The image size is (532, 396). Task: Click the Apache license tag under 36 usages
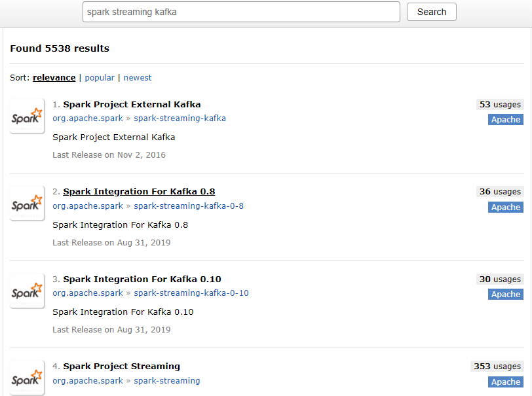pos(506,207)
